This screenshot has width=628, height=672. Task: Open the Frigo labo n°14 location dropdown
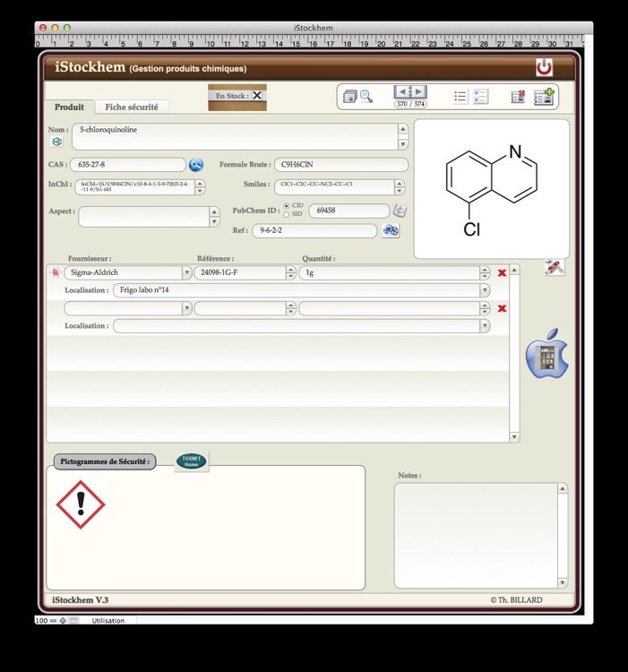(x=485, y=290)
